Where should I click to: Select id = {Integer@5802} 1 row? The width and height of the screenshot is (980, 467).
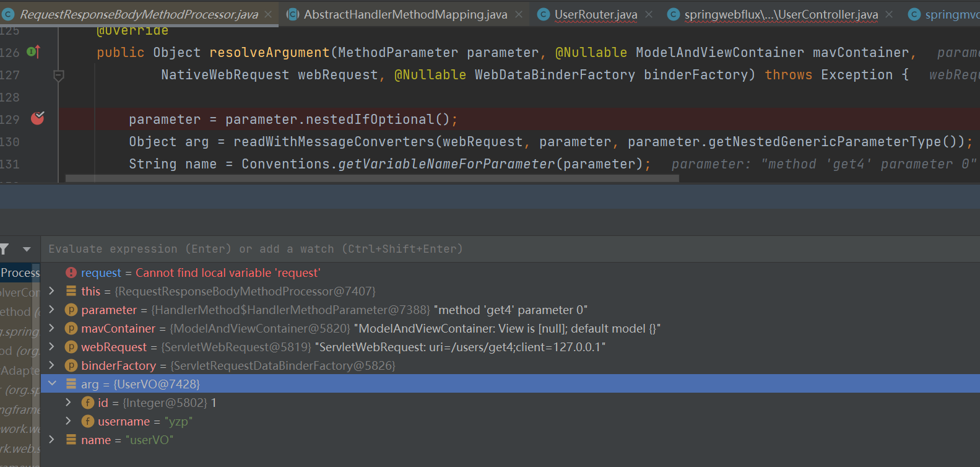(x=510, y=403)
